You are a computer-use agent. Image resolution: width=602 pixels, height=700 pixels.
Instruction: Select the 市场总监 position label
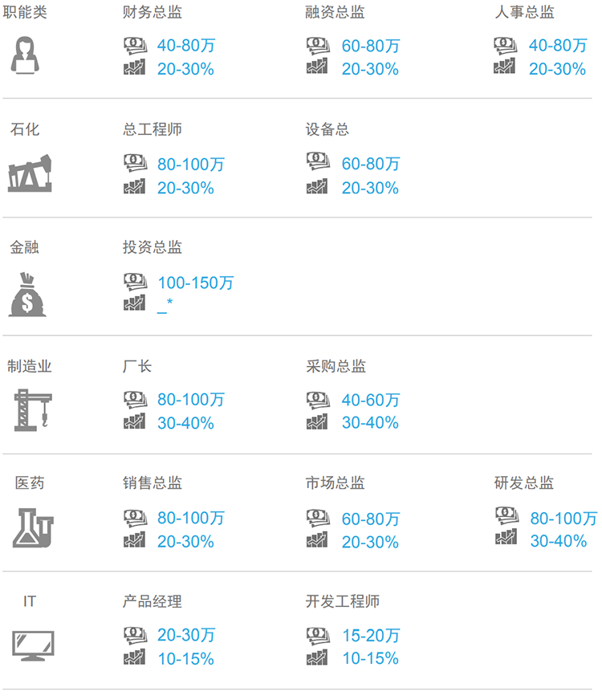(335, 483)
